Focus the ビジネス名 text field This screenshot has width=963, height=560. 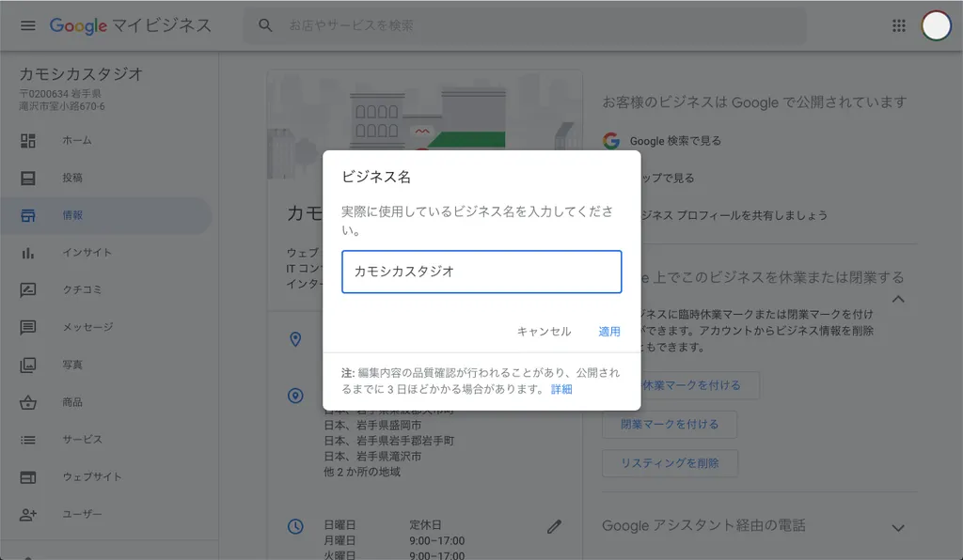[x=481, y=272]
